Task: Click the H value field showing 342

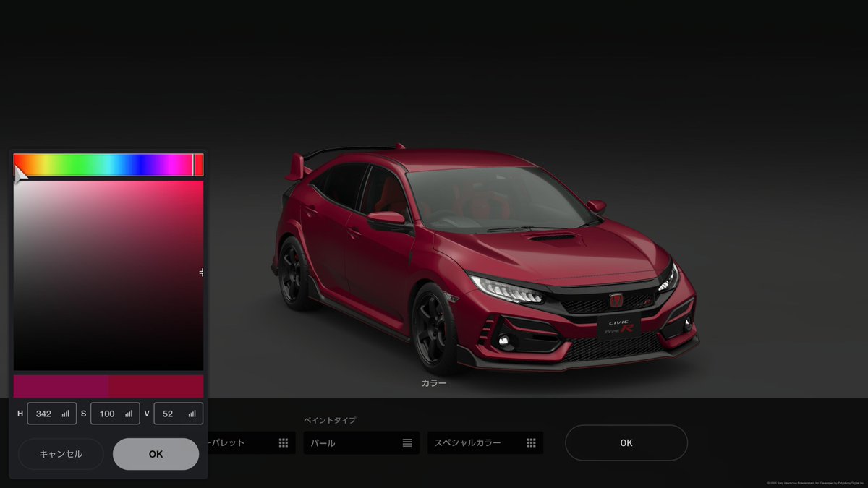Action: tap(52, 414)
